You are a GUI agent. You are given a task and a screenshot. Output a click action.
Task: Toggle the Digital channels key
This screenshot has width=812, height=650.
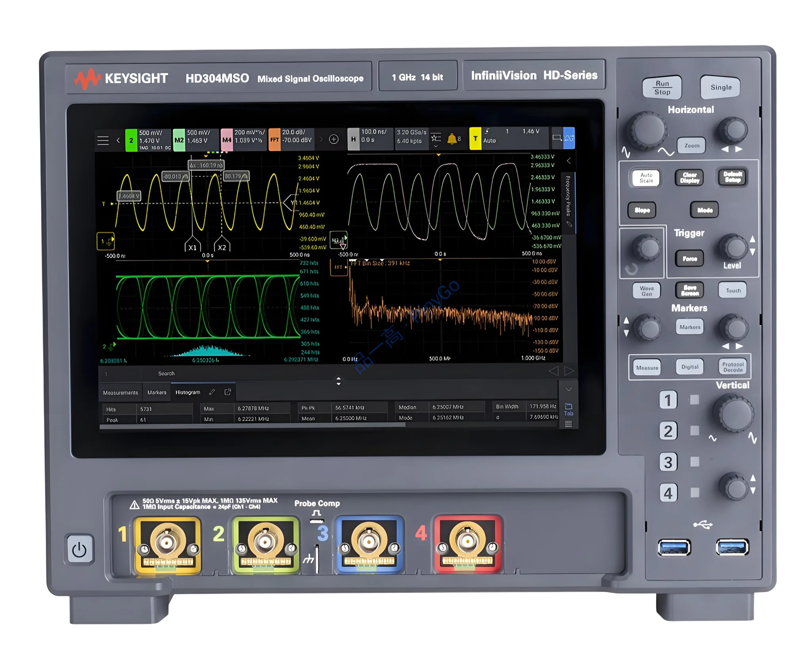click(690, 367)
